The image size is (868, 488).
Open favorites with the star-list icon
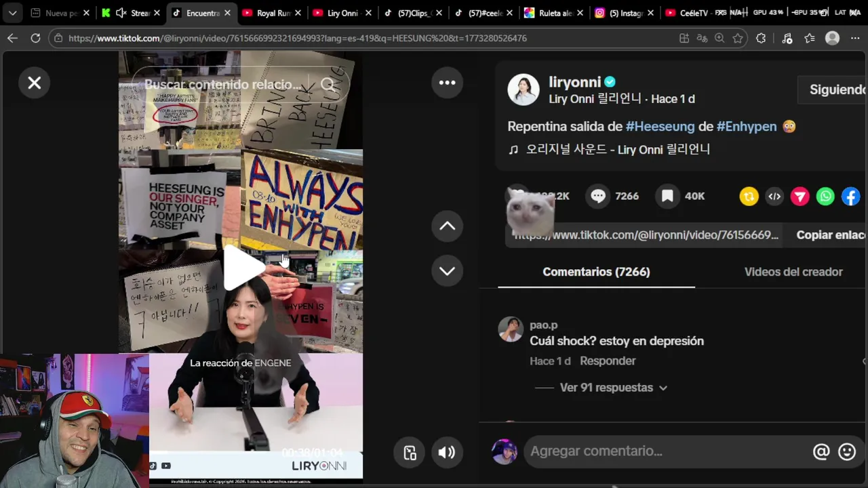coord(809,39)
